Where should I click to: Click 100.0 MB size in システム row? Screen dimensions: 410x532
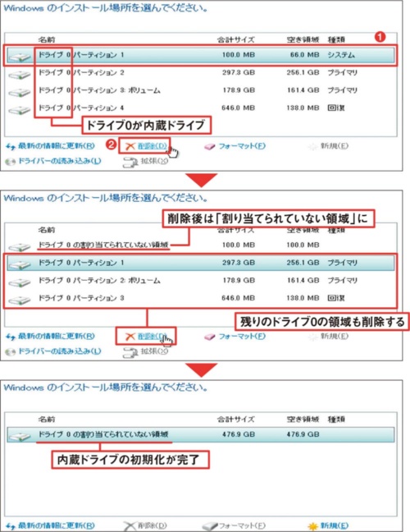point(239,55)
